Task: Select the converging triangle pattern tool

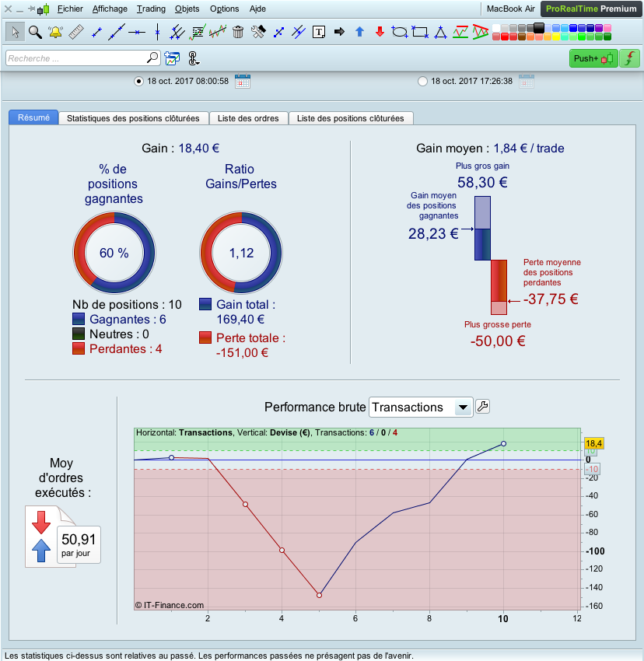Action: (481, 32)
